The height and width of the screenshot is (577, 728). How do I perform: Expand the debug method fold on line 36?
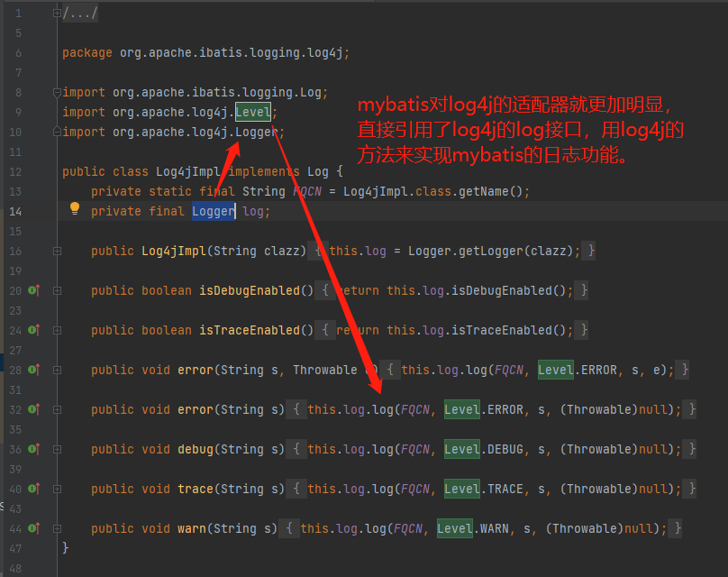[x=57, y=449]
